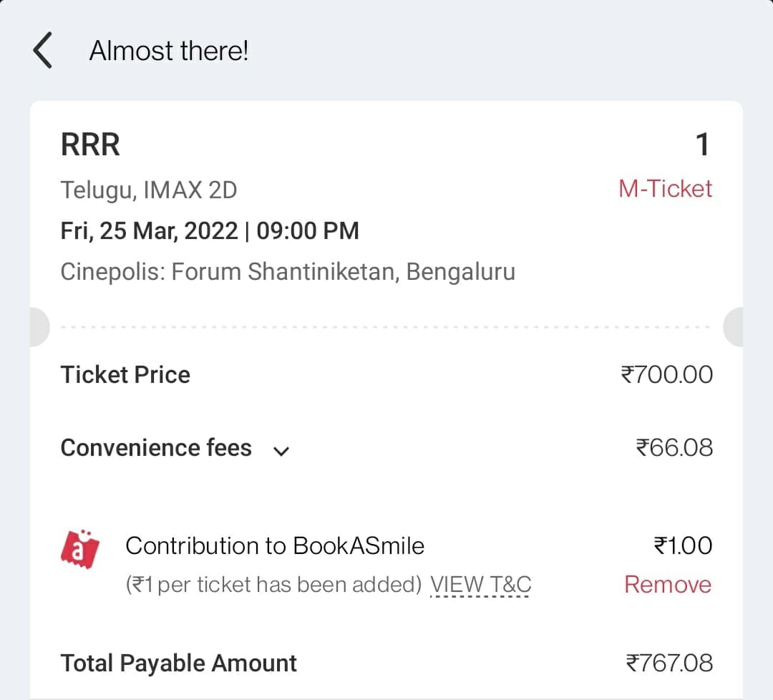Viewport: 773px width, 700px height.
Task: Click the showtime Fri 25 Mar 09:00 PM
Action: [x=209, y=230]
